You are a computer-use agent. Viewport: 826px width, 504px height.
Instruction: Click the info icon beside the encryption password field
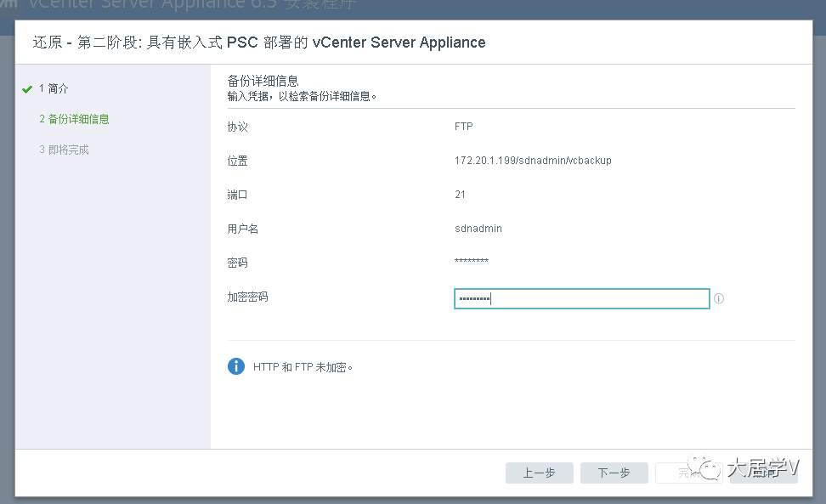(x=719, y=299)
